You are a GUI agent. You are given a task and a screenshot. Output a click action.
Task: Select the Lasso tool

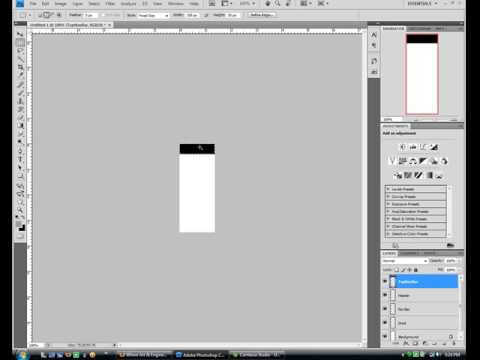click(x=20, y=51)
